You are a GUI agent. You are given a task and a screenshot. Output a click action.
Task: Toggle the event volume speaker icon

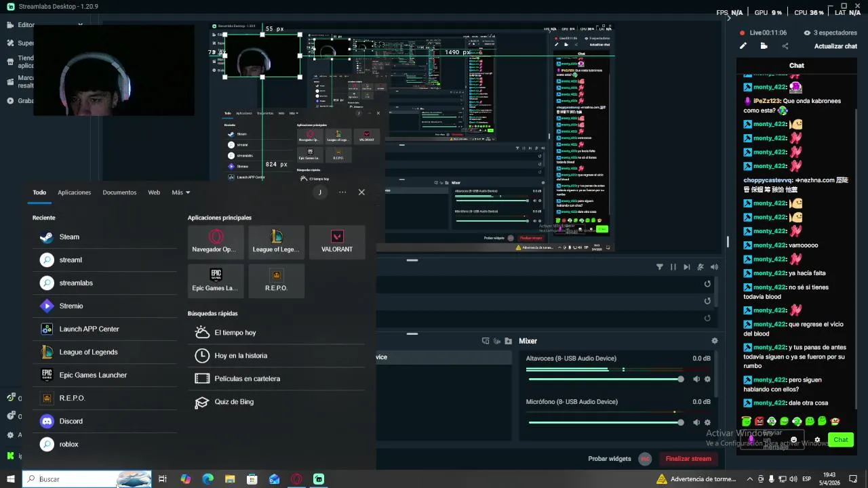[713, 267]
